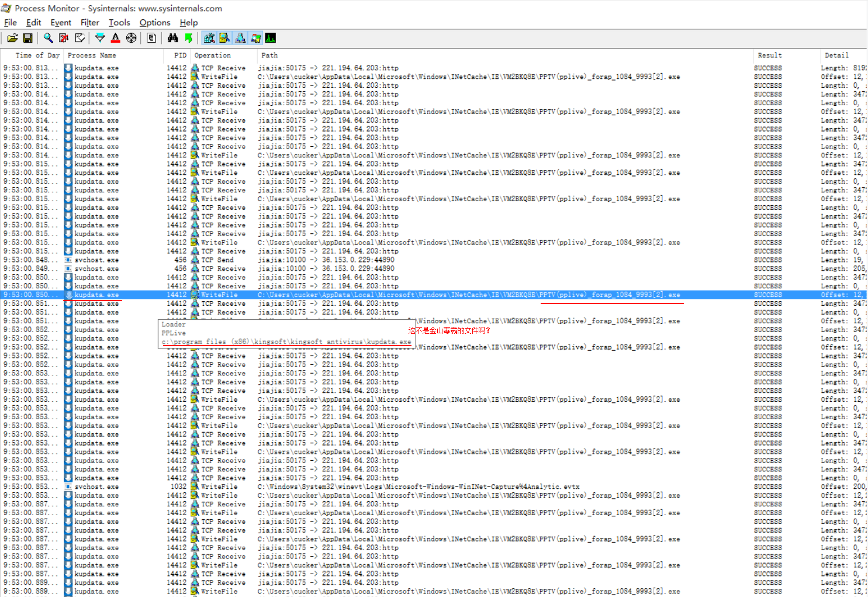
Task: Open the Filter dialog via funnel icon
Action: pyautogui.click(x=100, y=37)
